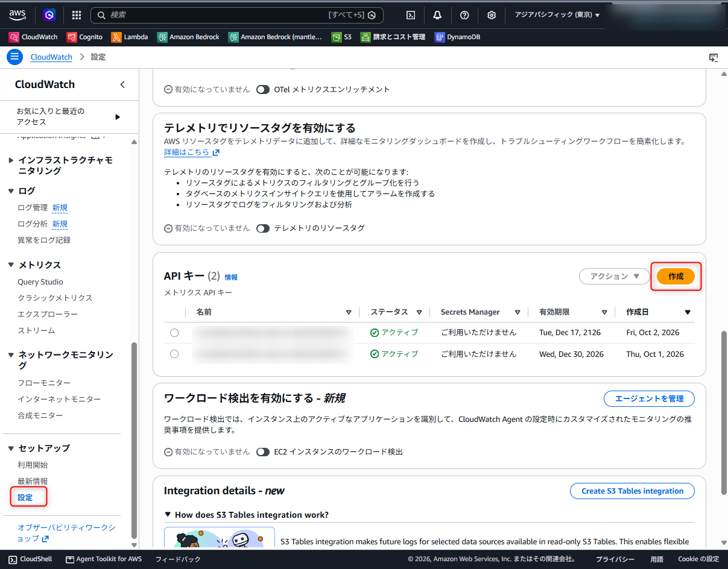Sort by Secrets Manager column arrow
The width and height of the screenshot is (728, 569).
(518, 312)
